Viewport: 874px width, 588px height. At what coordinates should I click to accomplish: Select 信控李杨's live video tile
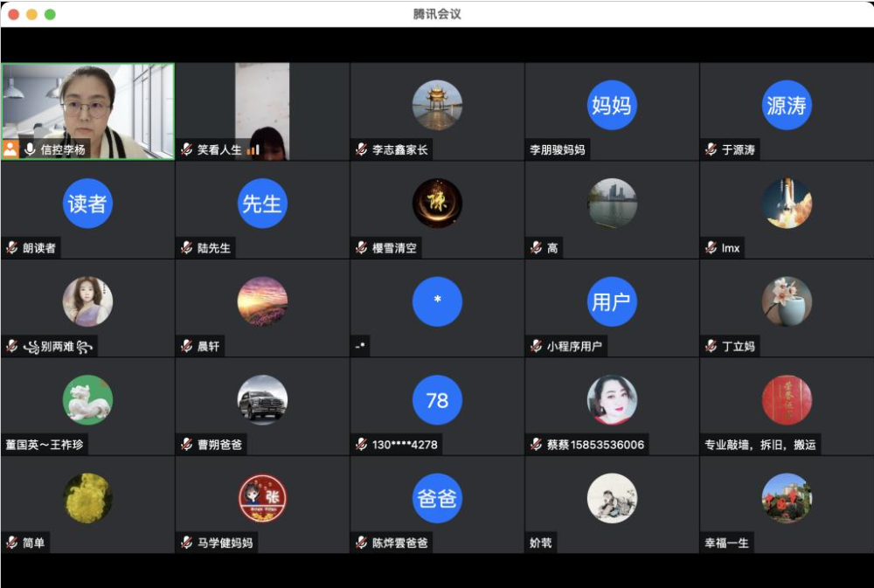(87, 105)
